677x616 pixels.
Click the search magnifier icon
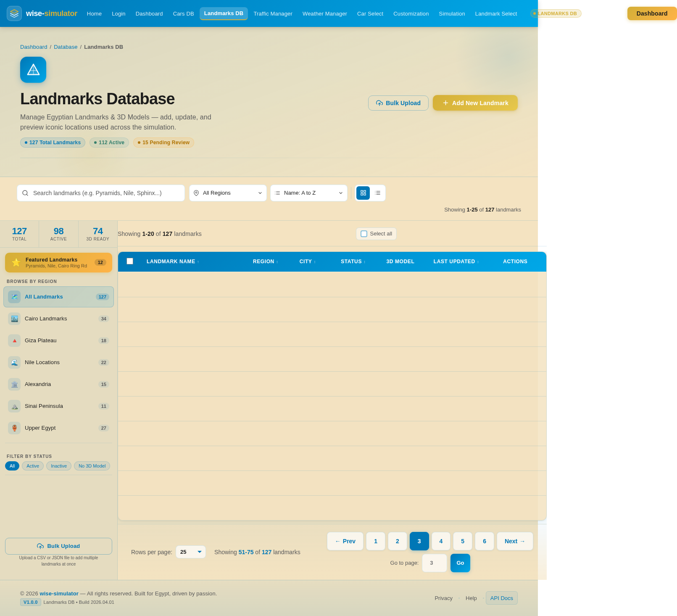pos(25,193)
